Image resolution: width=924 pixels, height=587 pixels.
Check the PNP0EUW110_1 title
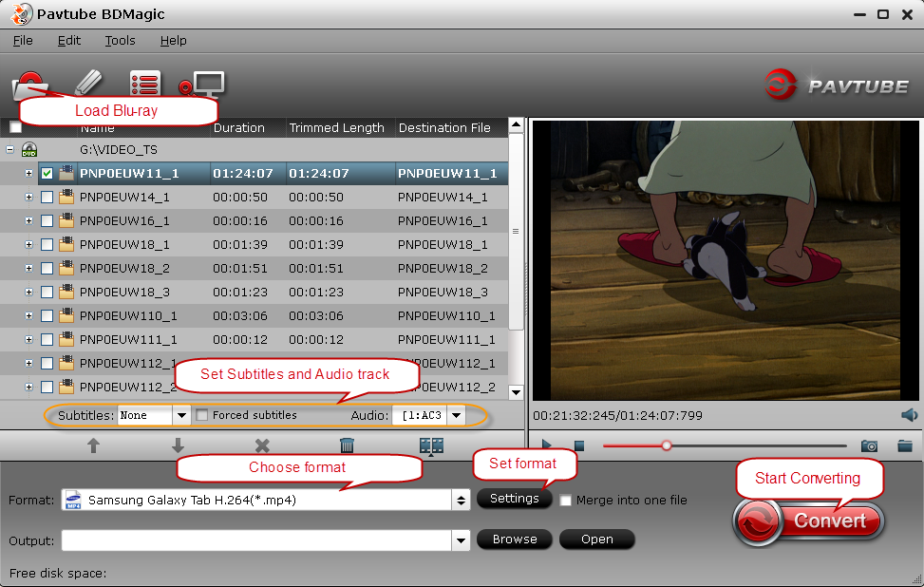(47, 316)
